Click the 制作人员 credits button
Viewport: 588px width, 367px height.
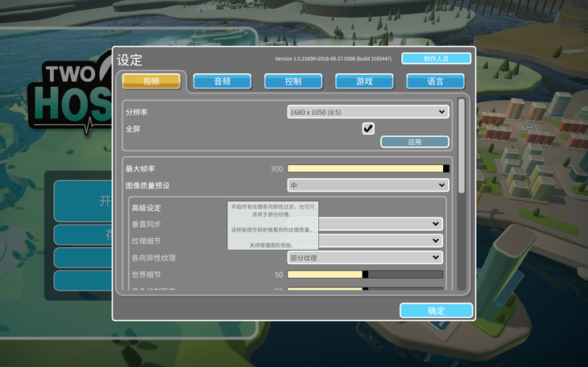click(x=436, y=59)
